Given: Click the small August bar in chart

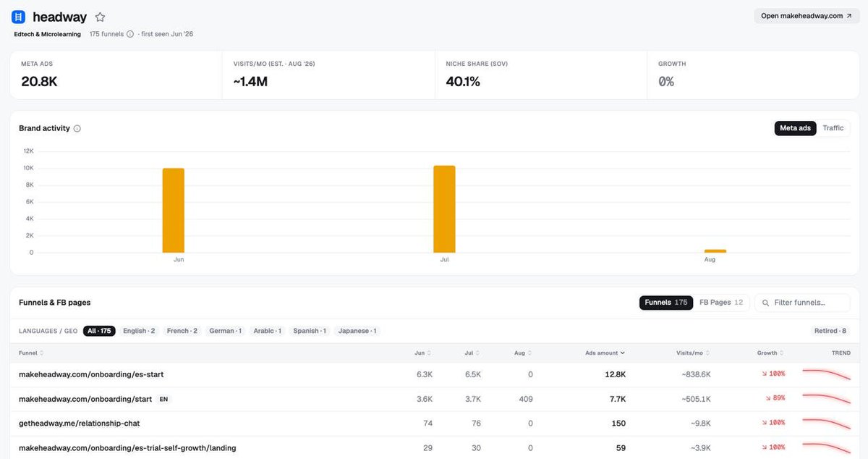Looking at the screenshot, I should pyautogui.click(x=715, y=251).
